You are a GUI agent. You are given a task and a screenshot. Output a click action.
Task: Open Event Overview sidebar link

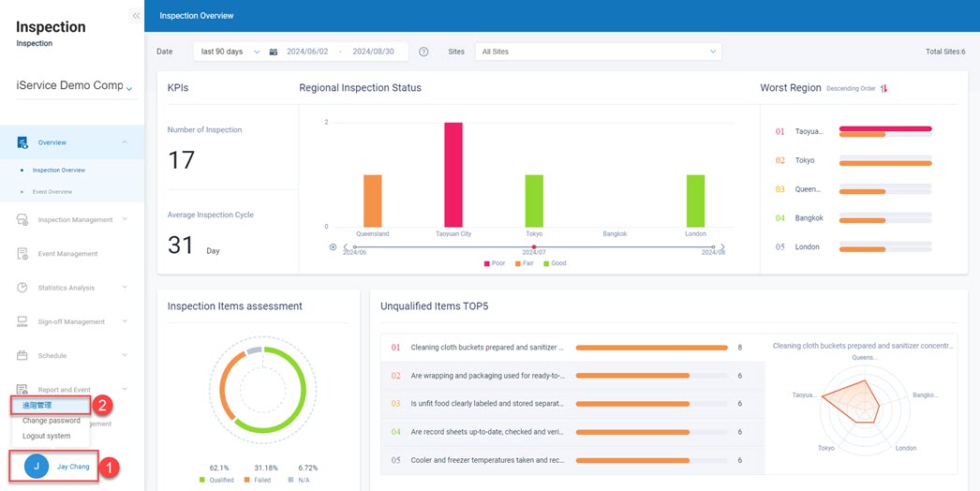[x=53, y=191]
